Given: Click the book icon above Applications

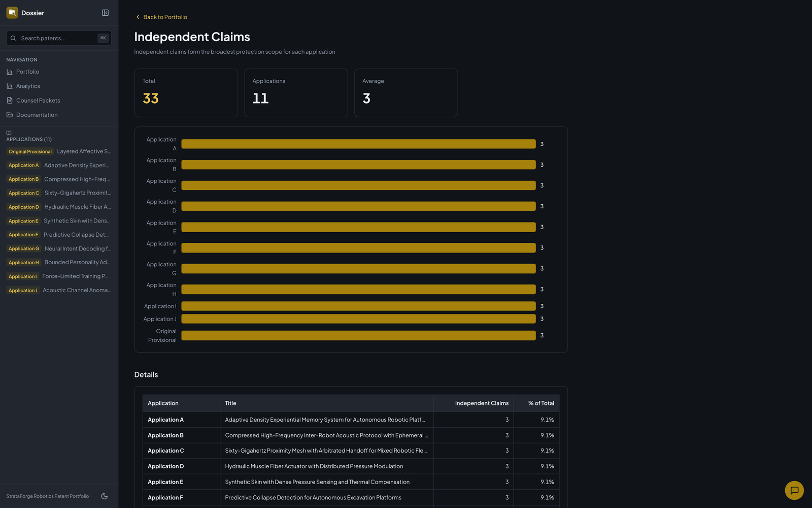Looking at the screenshot, I should pos(9,133).
